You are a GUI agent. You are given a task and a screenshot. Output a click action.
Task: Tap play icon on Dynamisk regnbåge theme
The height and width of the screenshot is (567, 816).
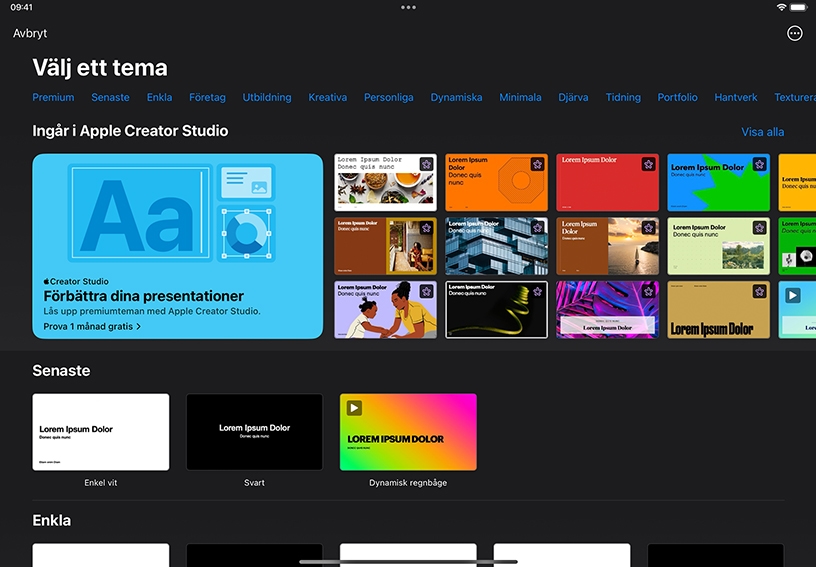coord(354,408)
